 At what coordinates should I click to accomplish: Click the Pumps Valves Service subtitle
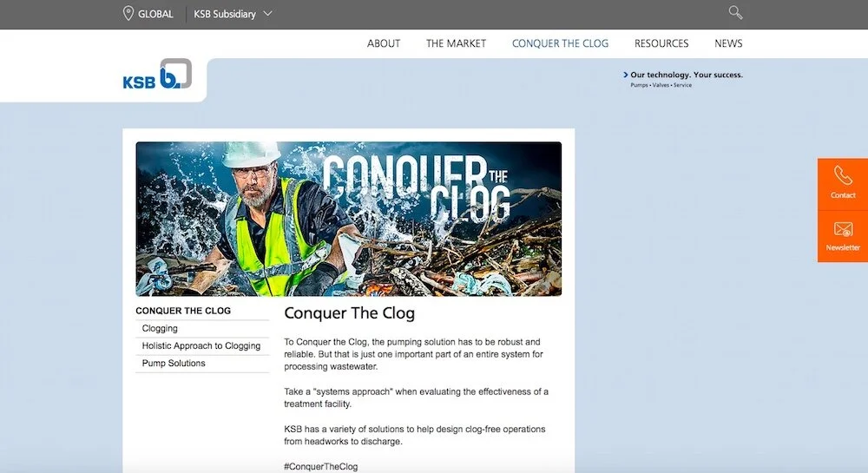[661, 85]
